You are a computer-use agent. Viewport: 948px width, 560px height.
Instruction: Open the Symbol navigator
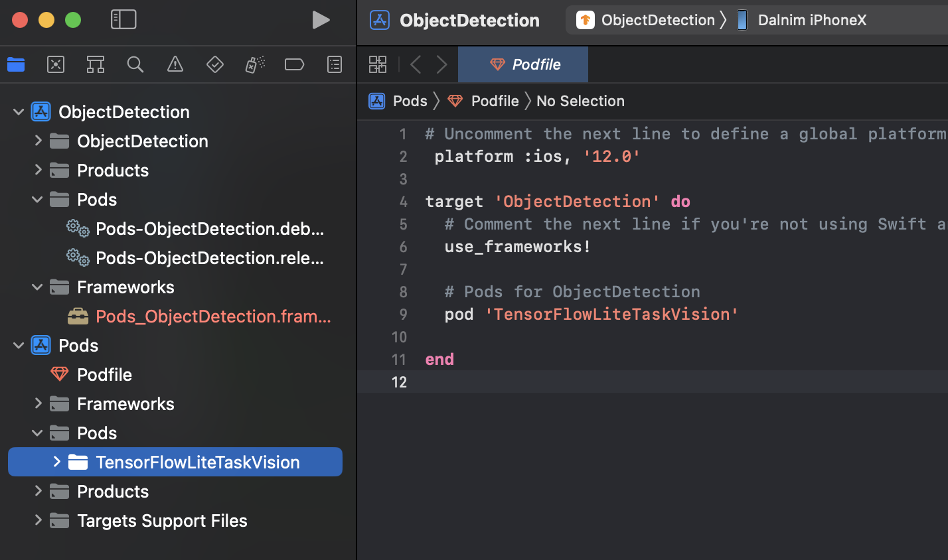click(x=96, y=64)
